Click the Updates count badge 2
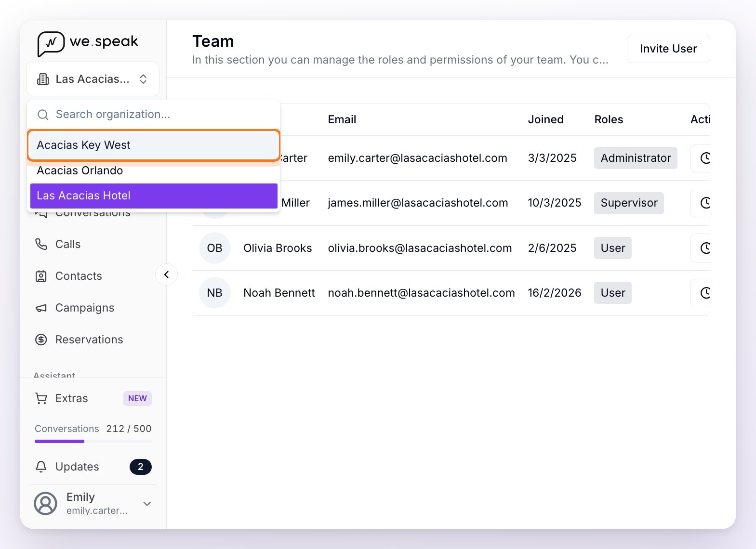756x549 pixels. [141, 467]
